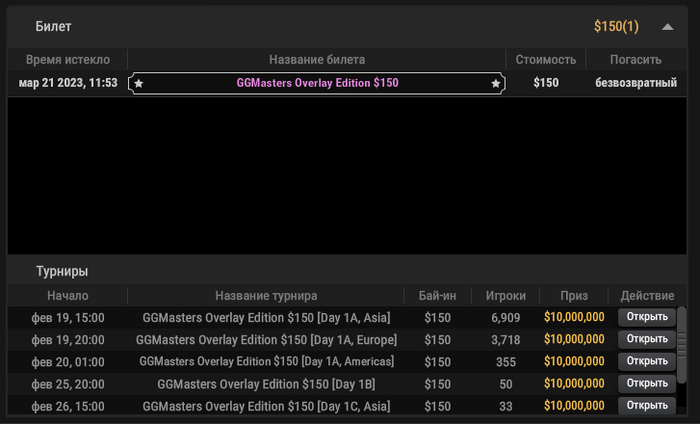Click the 33 players count
This screenshot has width=700, height=424.
pyautogui.click(x=506, y=407)
